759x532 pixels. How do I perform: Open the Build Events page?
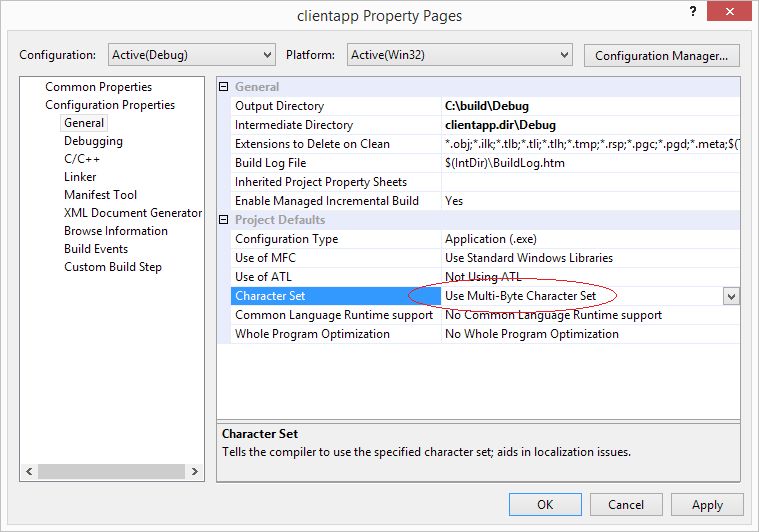point(96,249)
